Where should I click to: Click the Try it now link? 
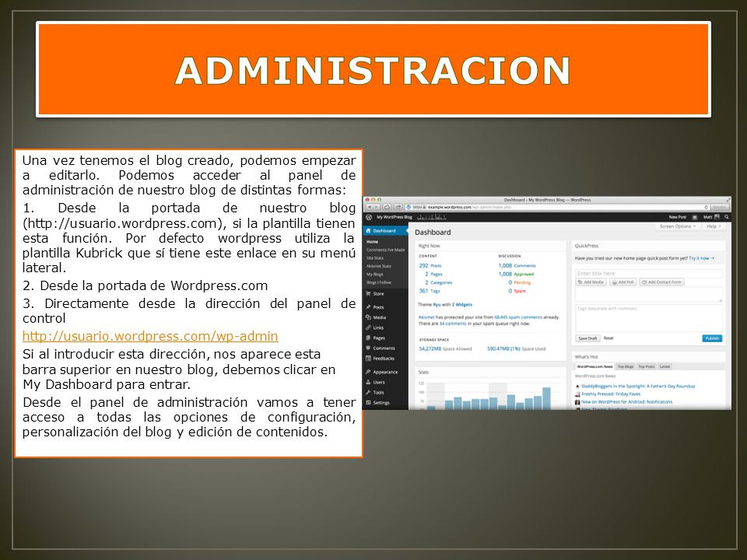(x=701, y=258)
